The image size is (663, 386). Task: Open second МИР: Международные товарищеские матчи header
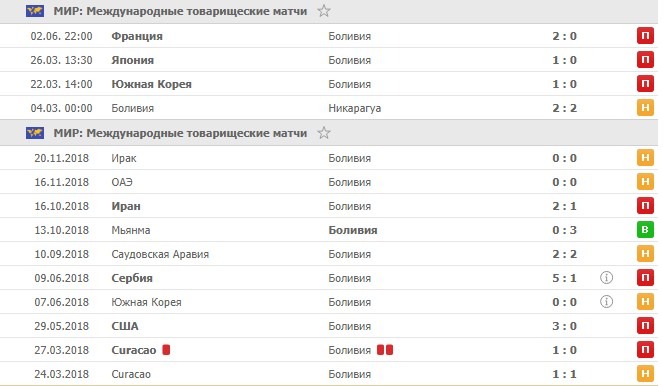pyautogui.click(x=180, y=133)
